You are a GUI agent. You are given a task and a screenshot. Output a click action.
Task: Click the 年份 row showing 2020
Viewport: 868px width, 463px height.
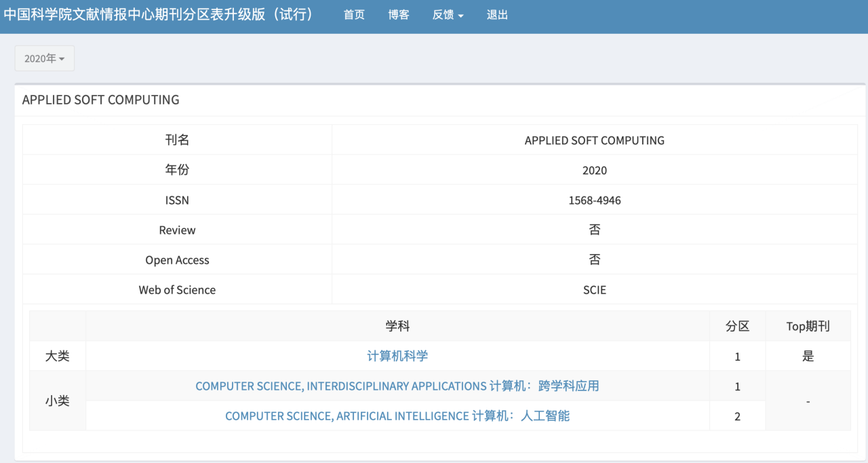[594, 169]
